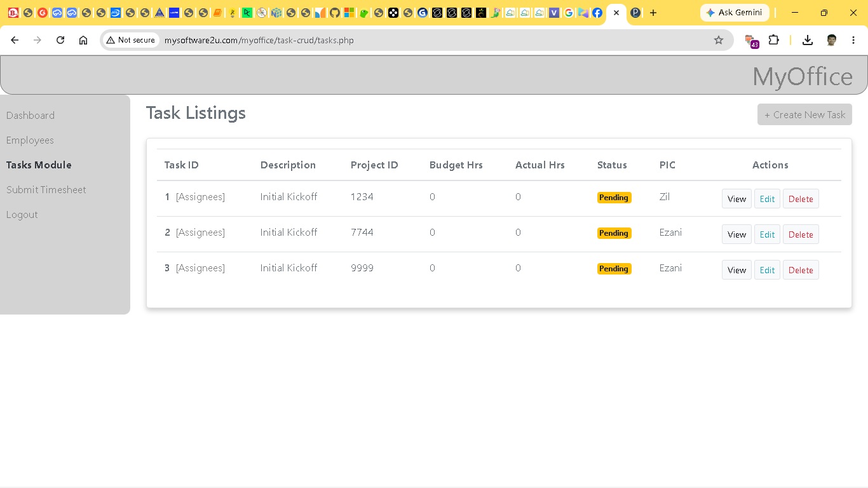
Task: Open Submit Timesheet in the sidebar
Action: 46,190
